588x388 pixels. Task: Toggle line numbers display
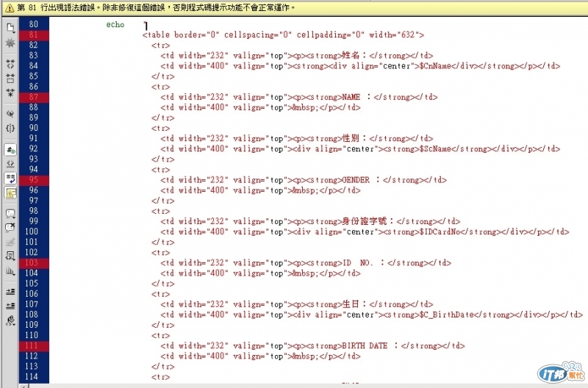click(10, 150)
